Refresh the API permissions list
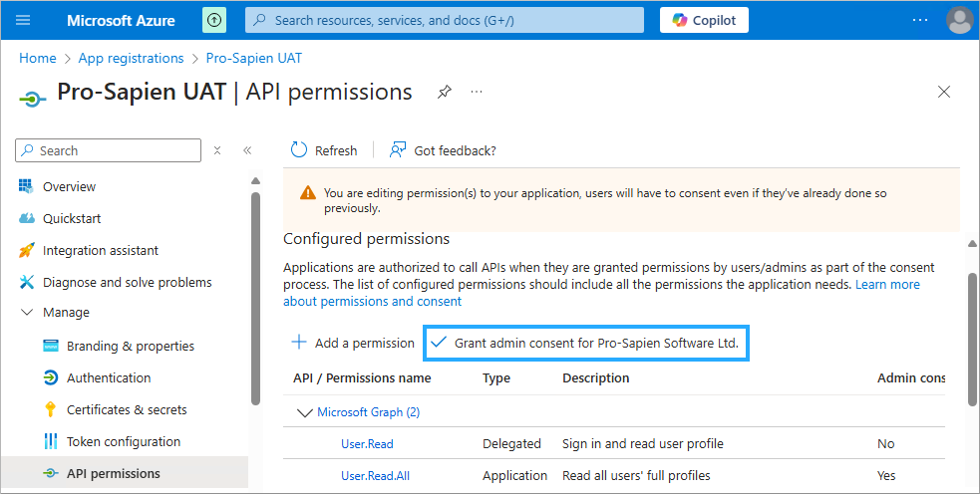The height and width of the screenshot is (494, 980). tap(323, 150)
